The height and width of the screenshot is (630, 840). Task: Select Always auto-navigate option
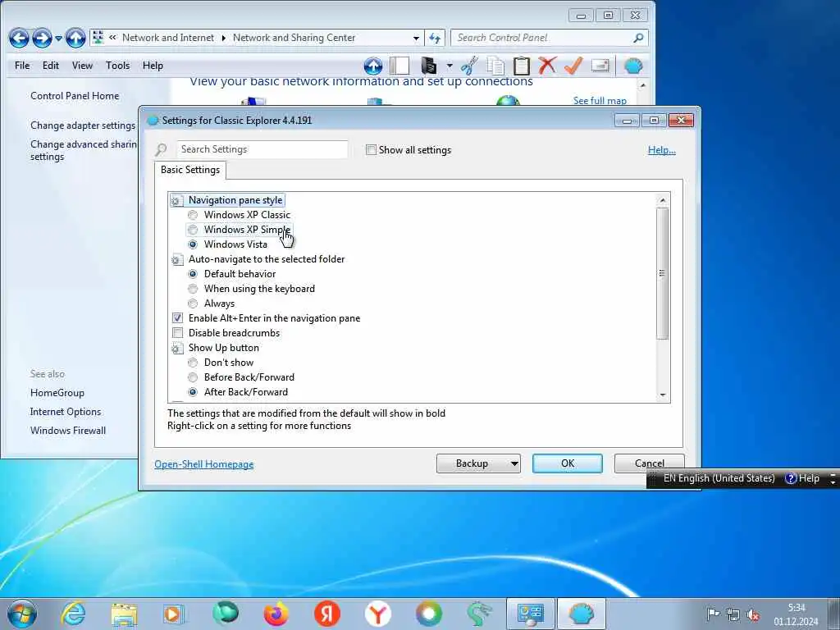pyautogui.click(x=193, y=304)
